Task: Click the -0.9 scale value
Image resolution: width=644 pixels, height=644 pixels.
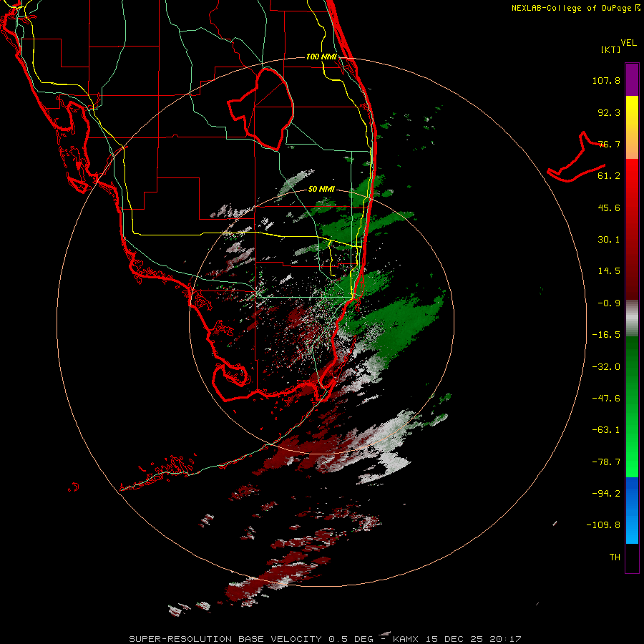Action: pyautogui.click(x=609, y=303)
